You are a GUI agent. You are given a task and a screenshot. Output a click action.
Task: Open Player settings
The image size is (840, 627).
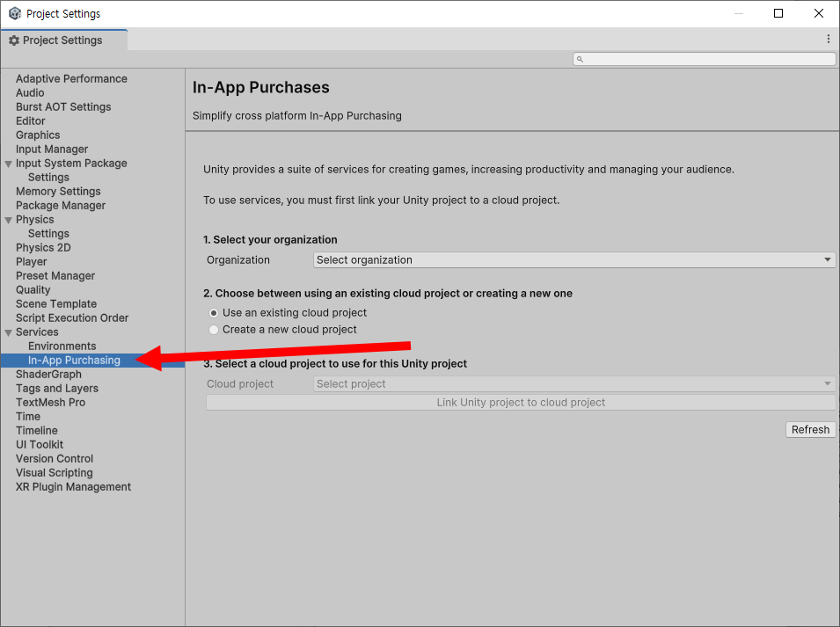(x=31, y=262)
